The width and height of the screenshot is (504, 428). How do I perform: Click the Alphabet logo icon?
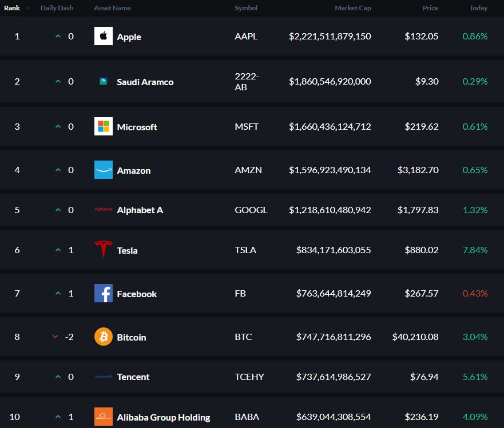[x=104, y=210]
